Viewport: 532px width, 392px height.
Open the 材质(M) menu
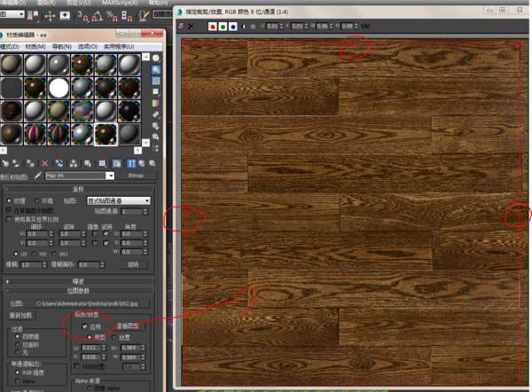(x=35, y=46)
